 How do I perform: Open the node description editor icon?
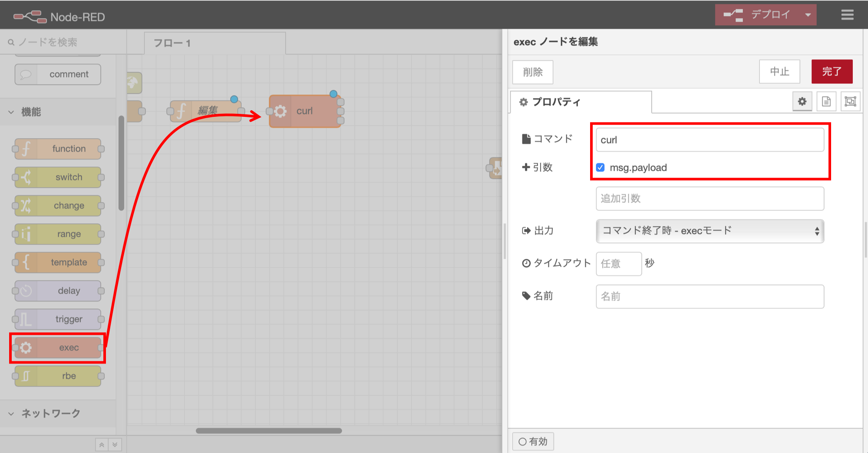pos(826,101)
